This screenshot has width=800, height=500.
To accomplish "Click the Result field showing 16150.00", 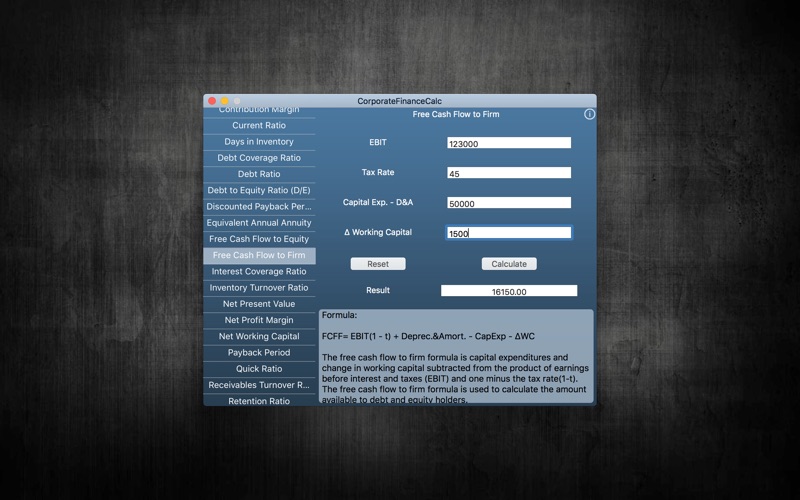I will (x=509, y=291).
